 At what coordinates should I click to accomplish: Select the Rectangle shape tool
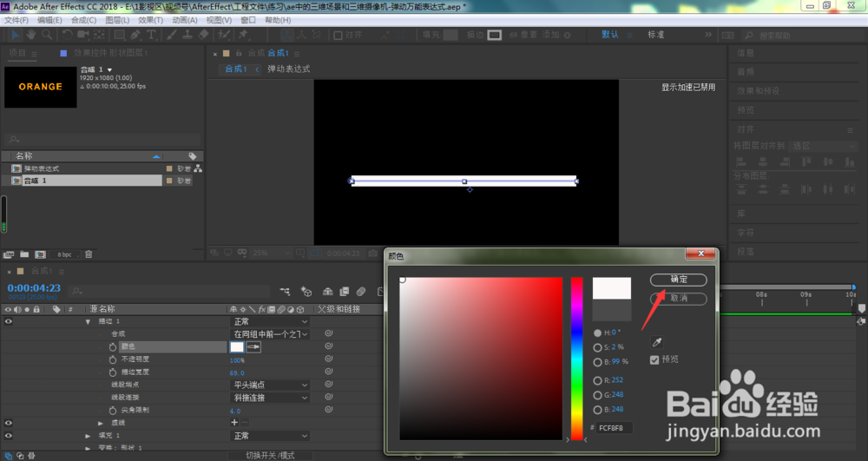coord(119,35)
